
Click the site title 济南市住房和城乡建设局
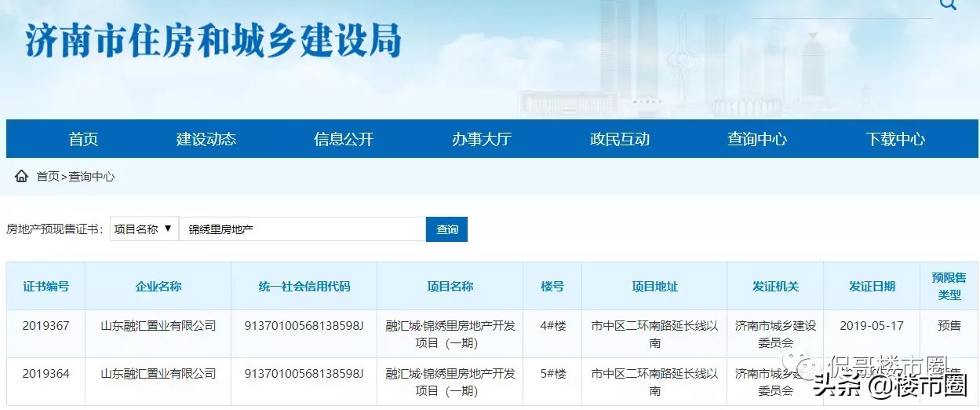213,41
